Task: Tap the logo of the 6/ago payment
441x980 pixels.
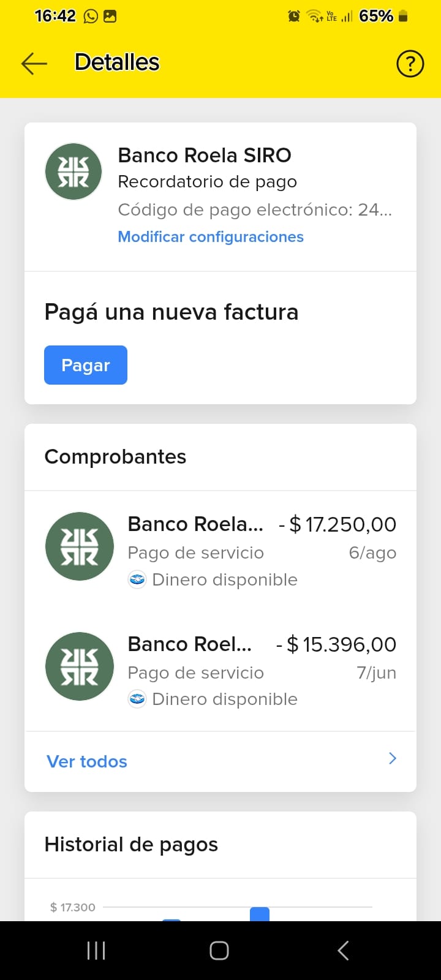Action: pos(80,546)
